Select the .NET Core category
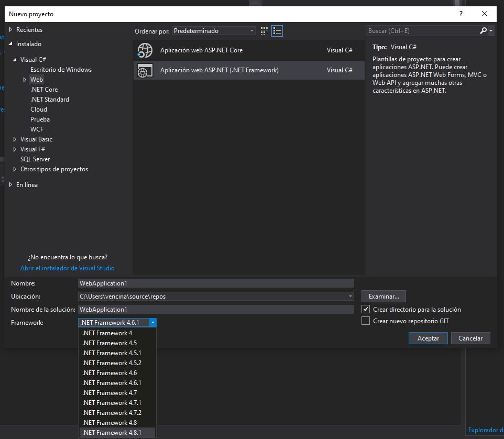The width and height of the screenshot is (504, 439). click(x=44, y=90)
